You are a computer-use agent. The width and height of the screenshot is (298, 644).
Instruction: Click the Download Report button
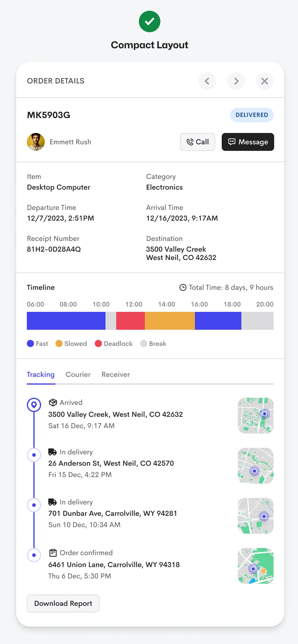tap(63, 603)
